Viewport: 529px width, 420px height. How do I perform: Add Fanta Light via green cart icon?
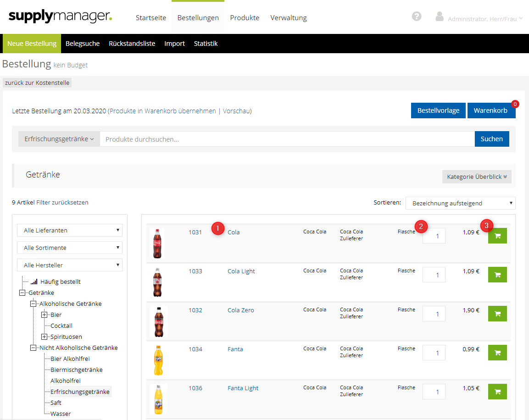(x=497, y=392)
